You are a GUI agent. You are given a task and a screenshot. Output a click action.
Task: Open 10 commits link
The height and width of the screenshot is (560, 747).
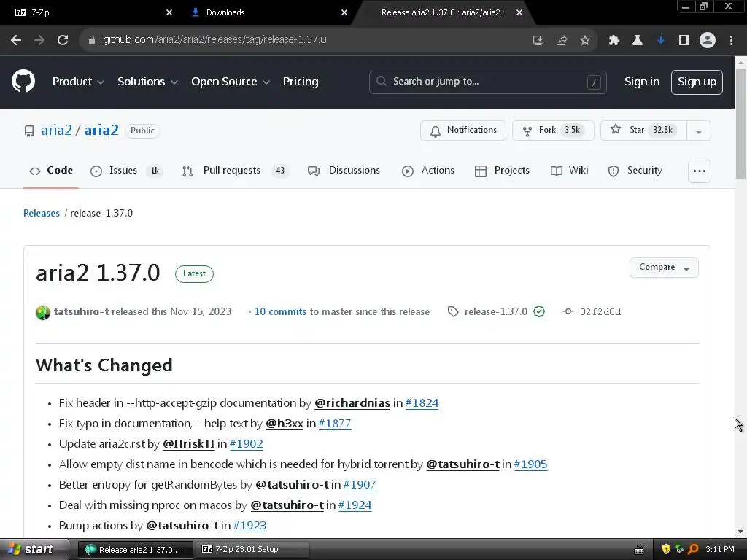(x=280, y=312)
